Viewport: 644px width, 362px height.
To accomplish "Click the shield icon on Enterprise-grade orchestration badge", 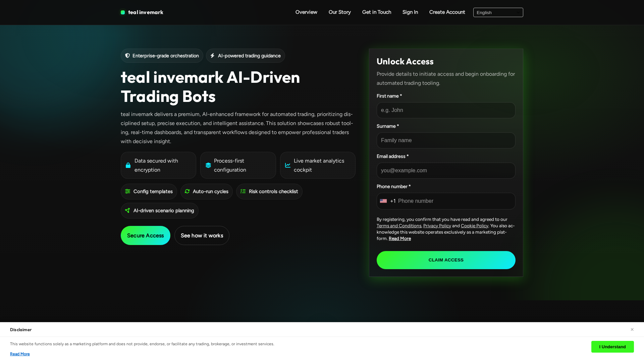I will [127, 56].
